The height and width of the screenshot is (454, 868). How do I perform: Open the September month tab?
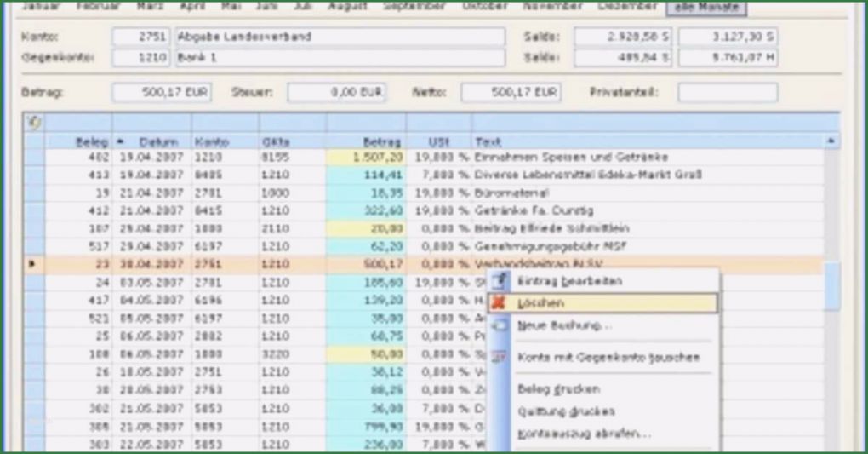[x=414, y=7]
